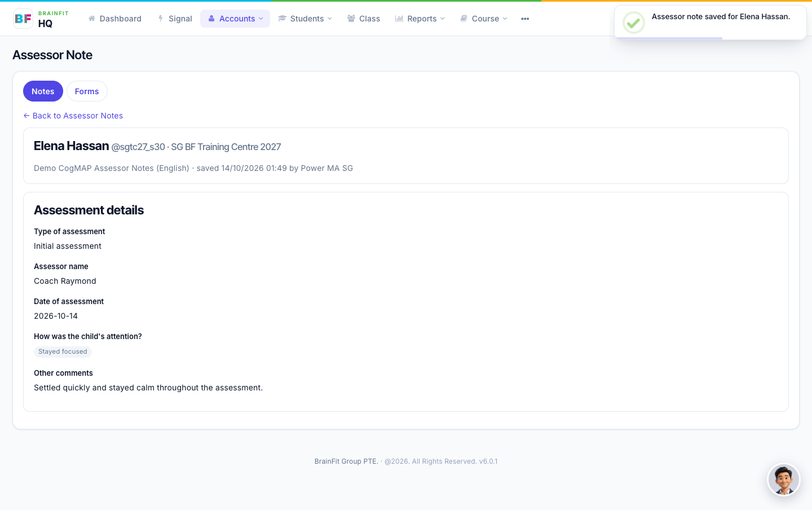812x510 pixels.
Task: Open the chat assistant avatar
Action: point(784,480)
